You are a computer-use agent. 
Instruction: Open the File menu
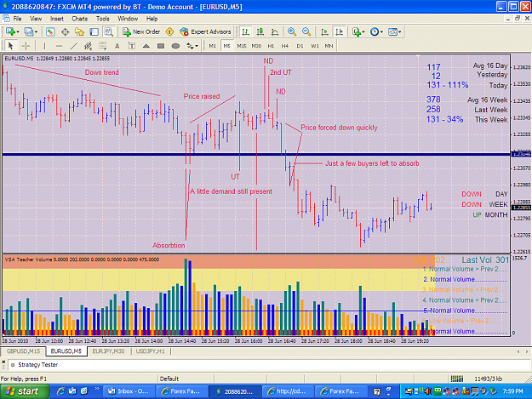(x=17, y=19)
